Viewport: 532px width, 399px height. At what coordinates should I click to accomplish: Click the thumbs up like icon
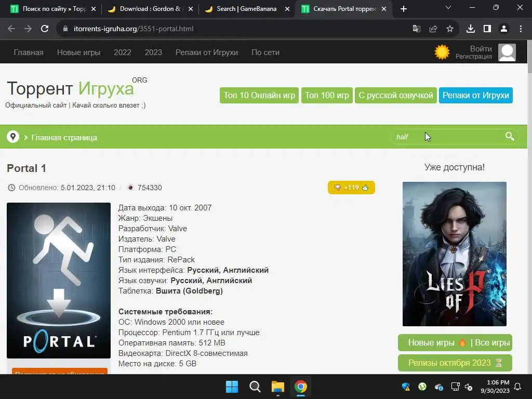(x=365, y=187)
